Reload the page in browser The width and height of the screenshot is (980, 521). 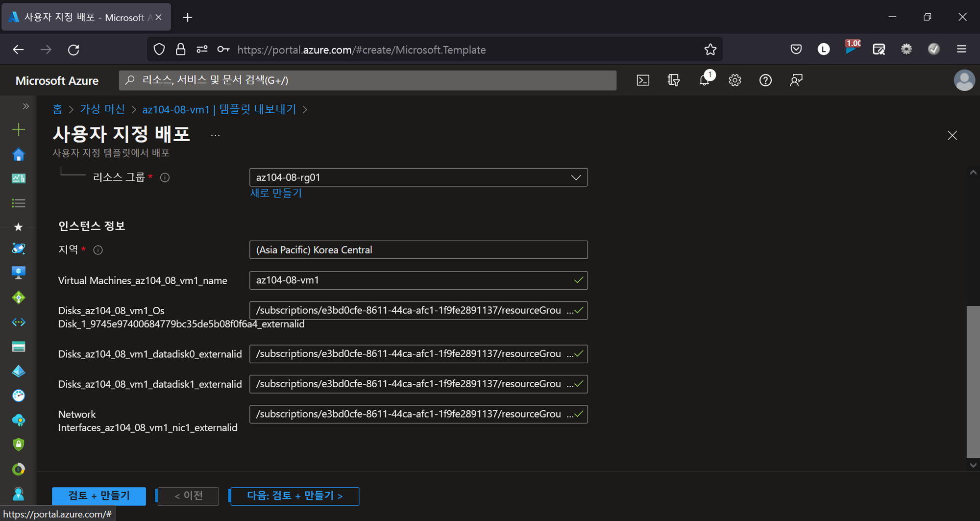click(x=73, y=50)
